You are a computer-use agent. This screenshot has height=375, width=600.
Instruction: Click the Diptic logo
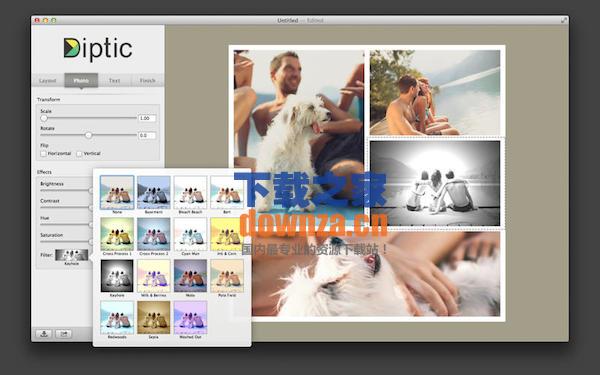pos(98,50)
